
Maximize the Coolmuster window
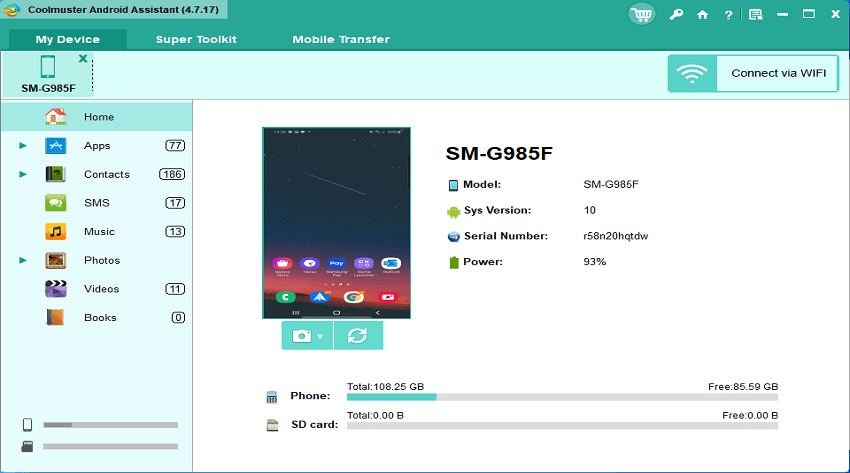coord(809,14)
